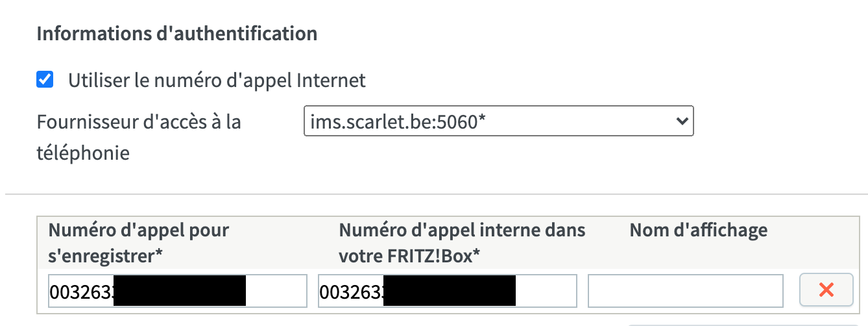
Task: Click the 'Nom d'affichage' column header
Action: tap(698, 230)
